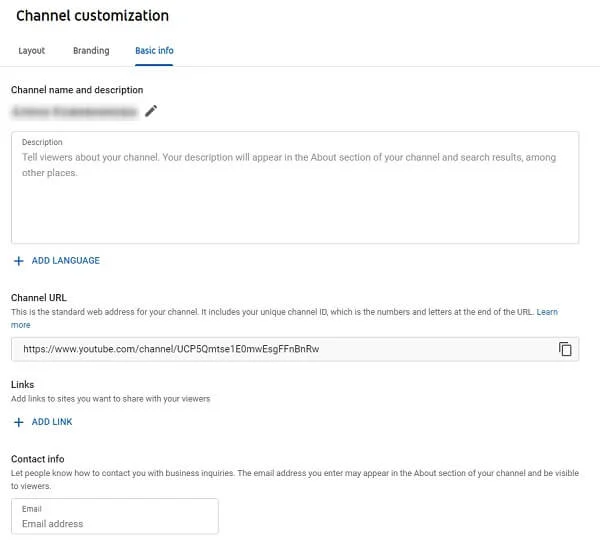The width and height of the screenshot is (600, 546).
Task: Click the 'Channel URL' section heading
Action: pyautogui.click(x=41, y=298)
